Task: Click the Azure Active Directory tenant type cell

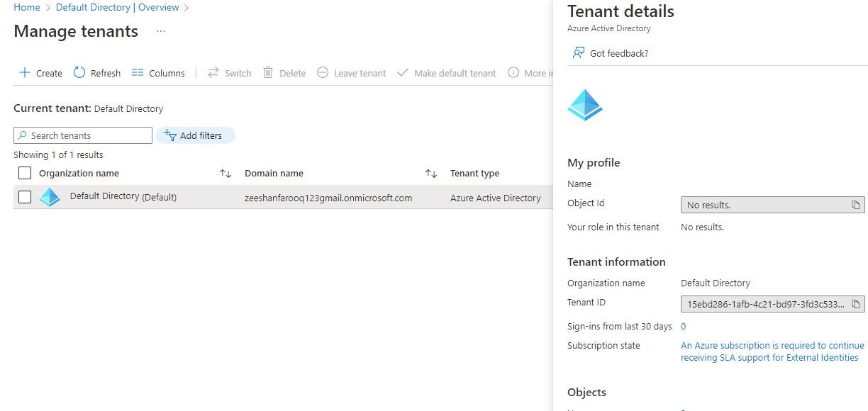Action: 496,198
